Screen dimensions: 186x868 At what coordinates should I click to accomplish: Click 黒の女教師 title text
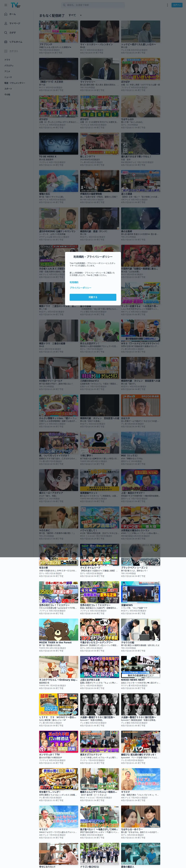click(127, 231)
